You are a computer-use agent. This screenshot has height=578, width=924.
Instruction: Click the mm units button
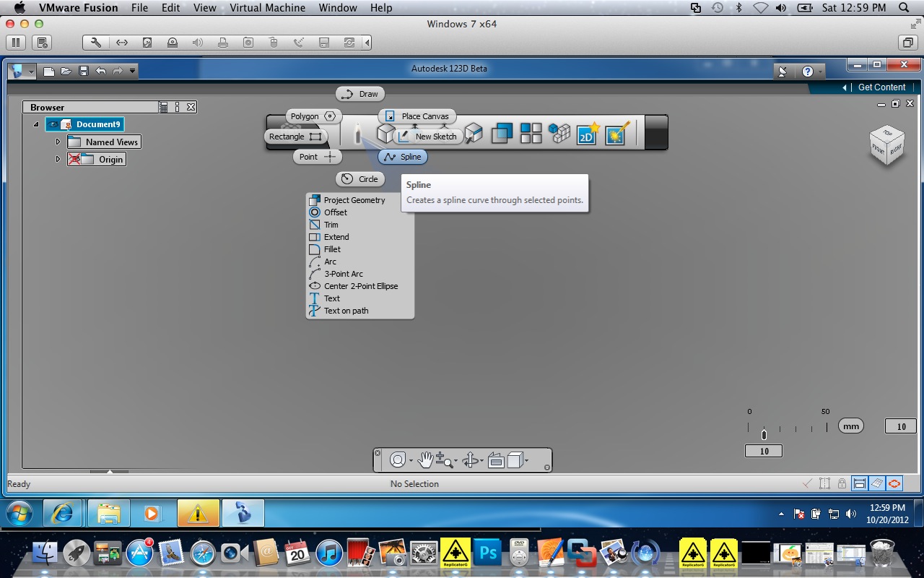851,426
